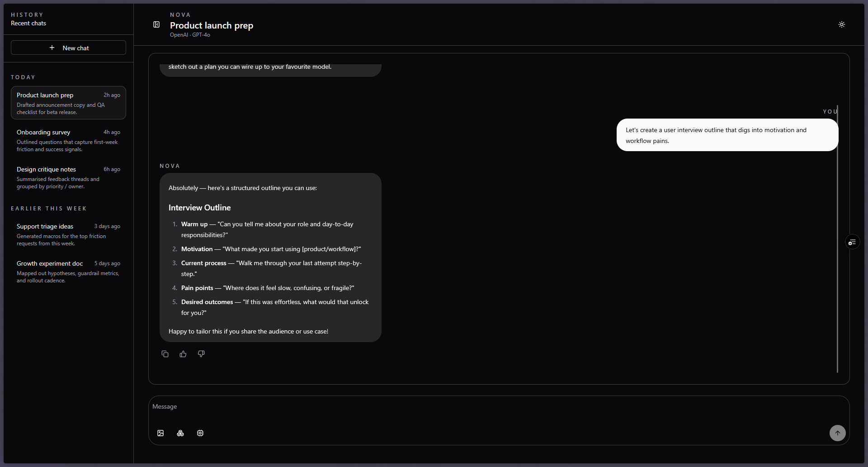Select the Design critique notes chat
Image resolution: width=868 pixels, height=467 pixels.
tap(68, 177)
